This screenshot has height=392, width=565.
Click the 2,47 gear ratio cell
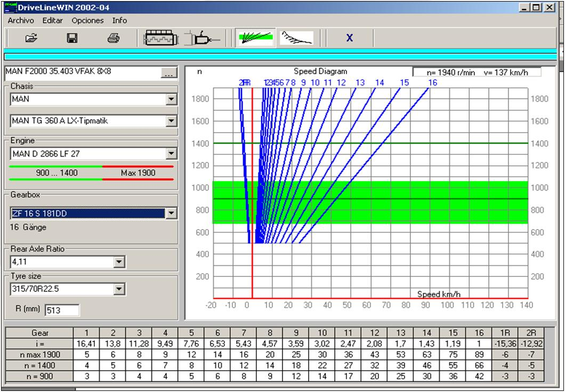(x=349, y=344)
